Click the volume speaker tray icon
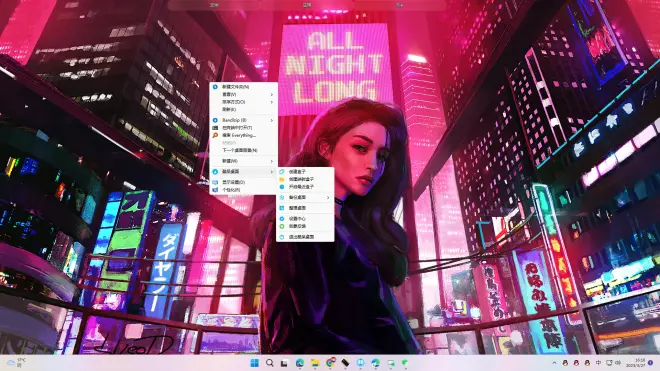This screenshot has width=660, height=371. tap(618, 363)
